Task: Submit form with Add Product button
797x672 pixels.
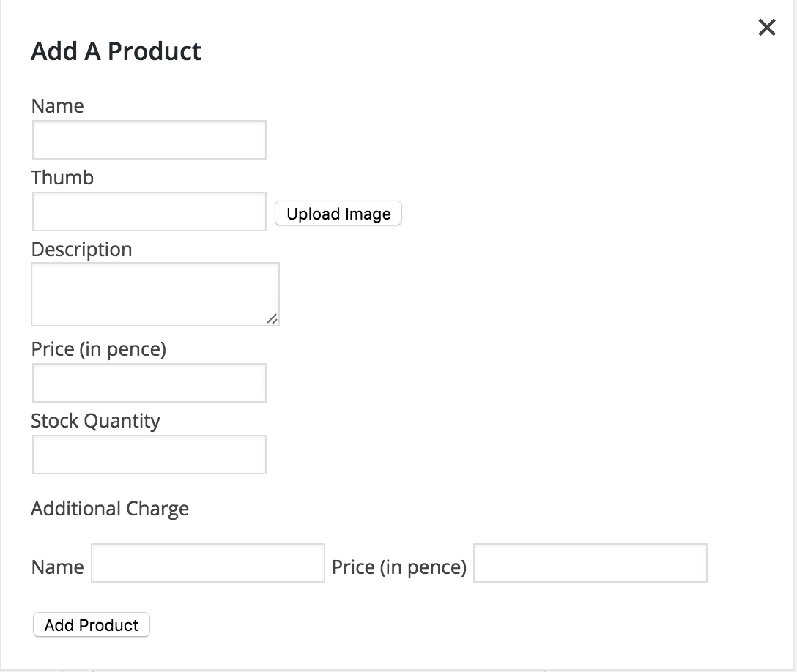Action: tap(92, 624)
